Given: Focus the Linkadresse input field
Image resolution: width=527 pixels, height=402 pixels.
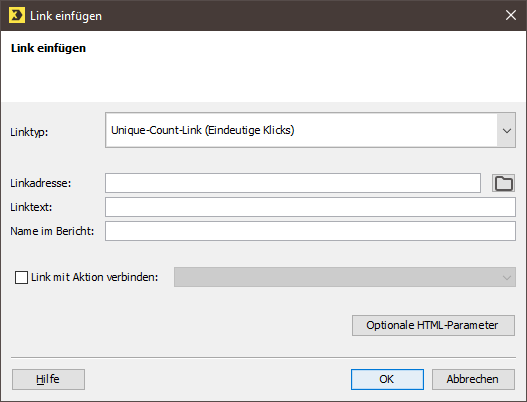Looking at the screenshot, I should [293, 183].
